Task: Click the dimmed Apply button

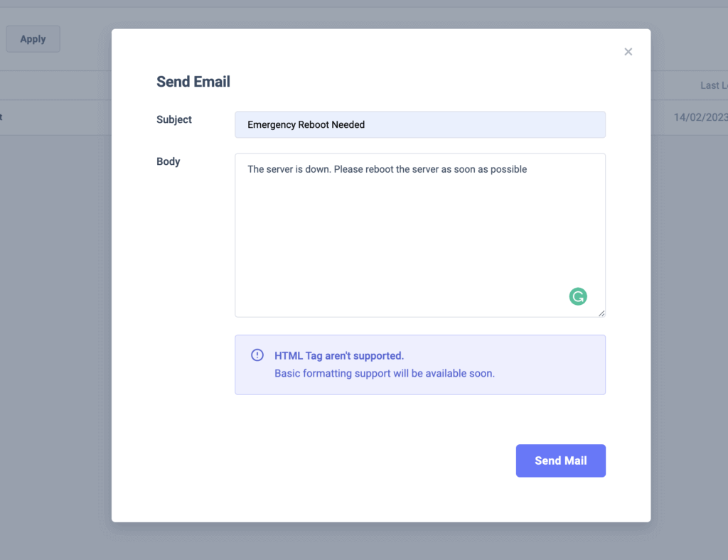Action: pyautogui.click(x=33, y=39)
